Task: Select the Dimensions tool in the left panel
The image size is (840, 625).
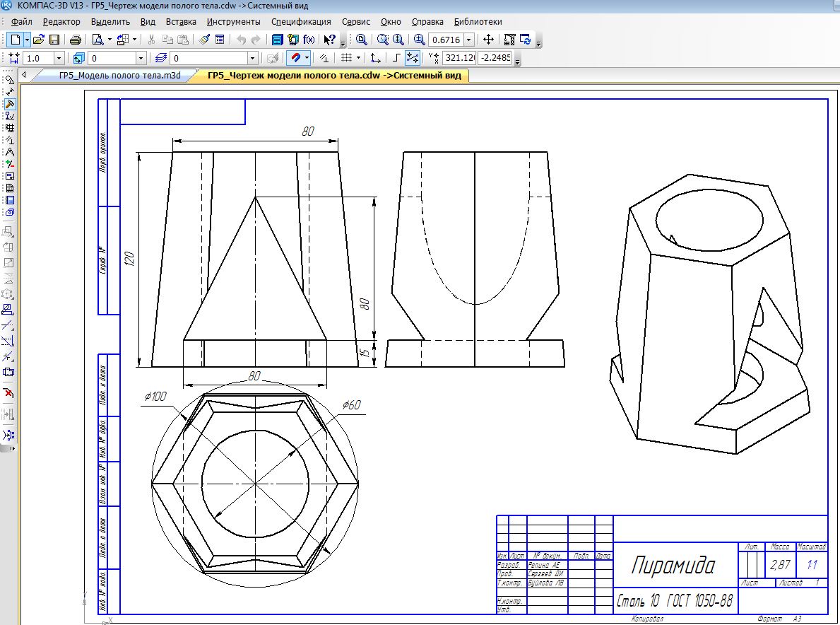Action: coord(10,92)
